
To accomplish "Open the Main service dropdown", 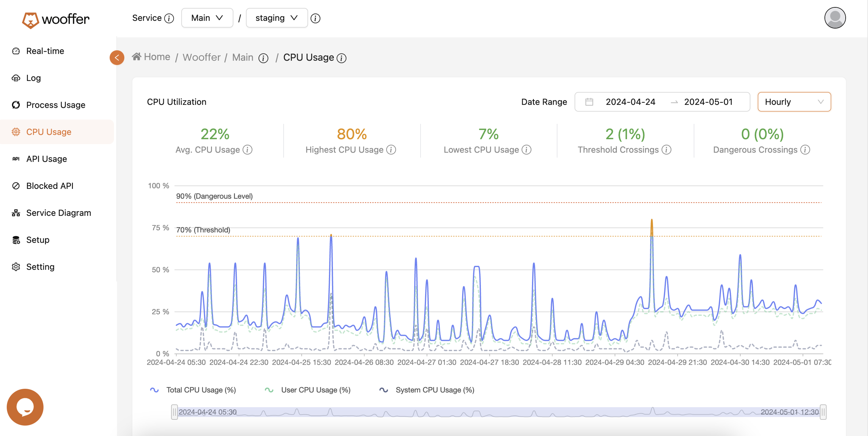I will [207, 18].
